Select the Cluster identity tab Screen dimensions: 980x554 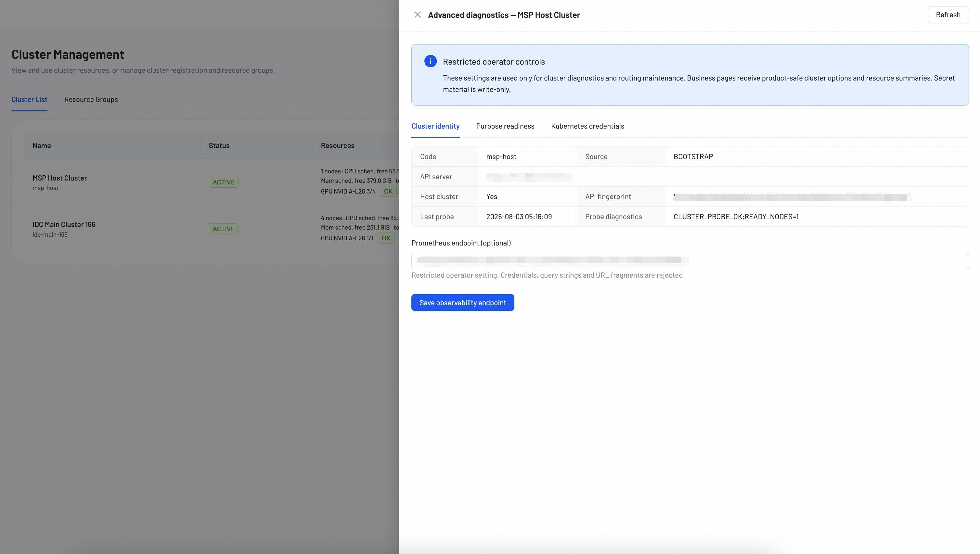(435, 126)
